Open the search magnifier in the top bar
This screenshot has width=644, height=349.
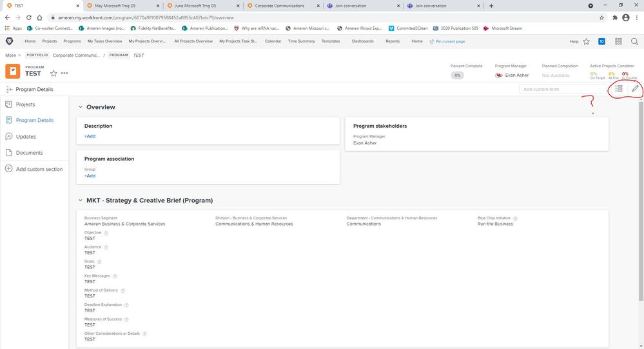pos(634,41)
